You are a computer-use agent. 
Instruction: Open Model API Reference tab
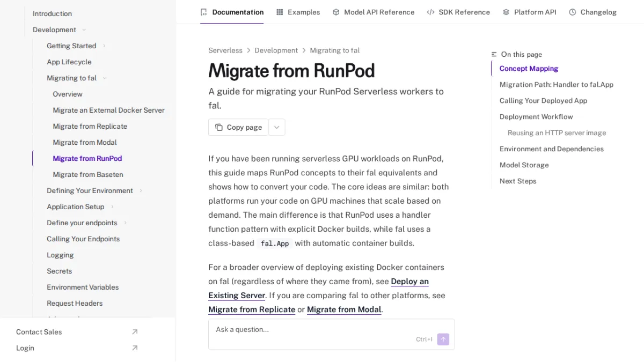(374, 12)
